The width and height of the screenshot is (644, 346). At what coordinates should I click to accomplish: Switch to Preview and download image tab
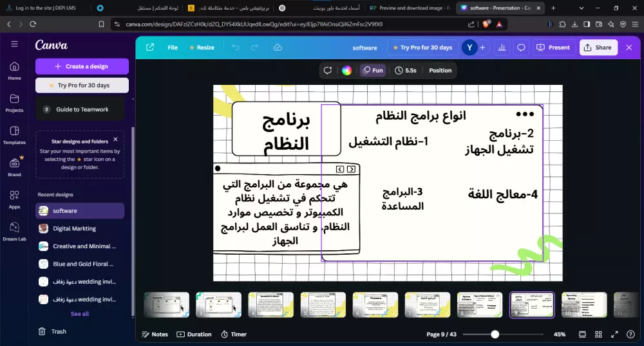(x=410, y=8)
